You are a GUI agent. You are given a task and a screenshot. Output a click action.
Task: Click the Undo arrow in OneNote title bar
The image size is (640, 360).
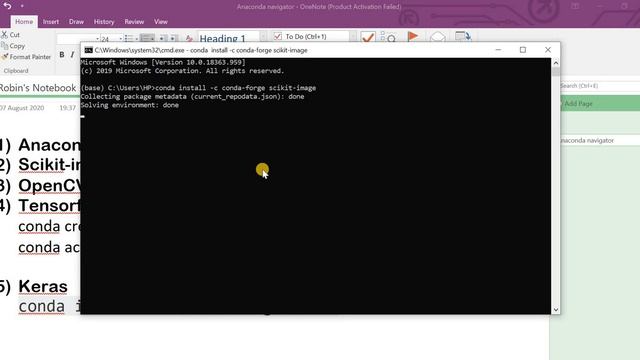(x=7, y=6)
